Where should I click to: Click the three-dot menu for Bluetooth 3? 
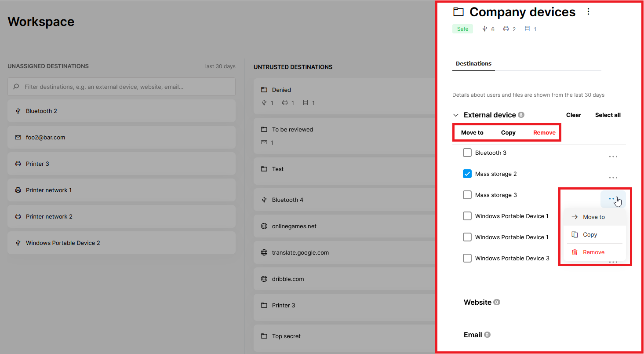(x=613, y=157)
